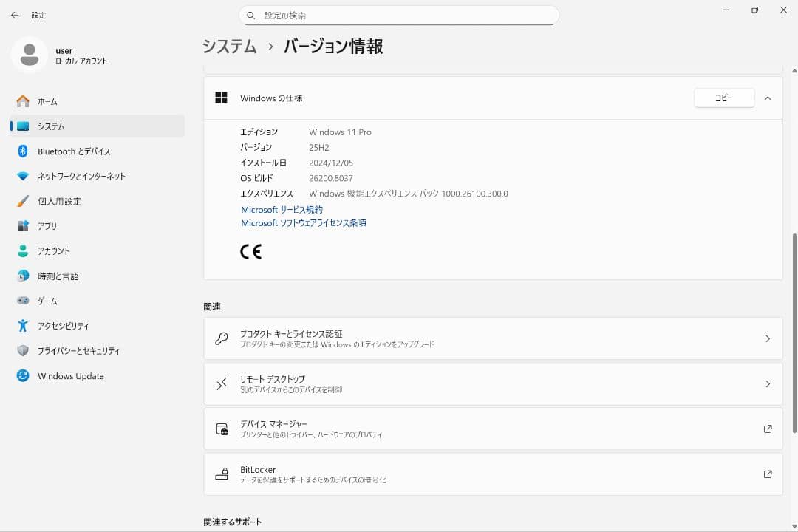Select アカウント from the navigation list
Image resolution: width=798 pixels, height=532 pixels.
pos(23,250)
